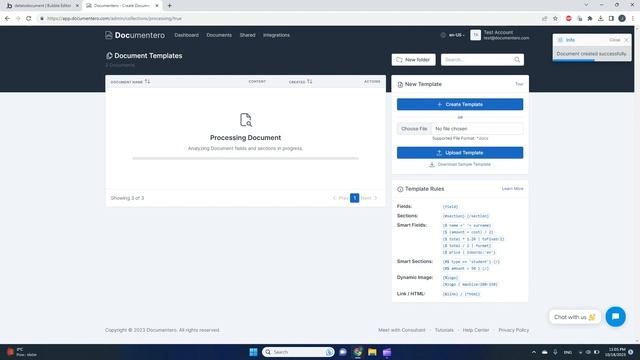Open the red adblock extension icon
Screen dimensions: 640x360
click(569, 18)
